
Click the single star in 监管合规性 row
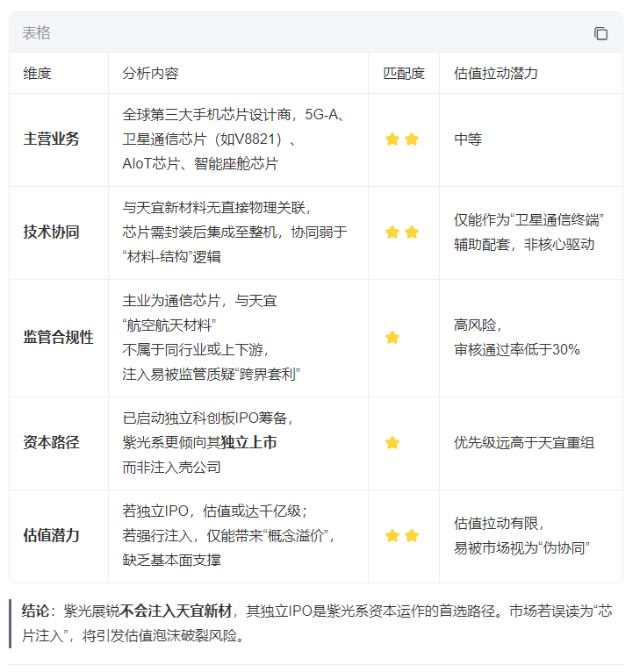392,338
